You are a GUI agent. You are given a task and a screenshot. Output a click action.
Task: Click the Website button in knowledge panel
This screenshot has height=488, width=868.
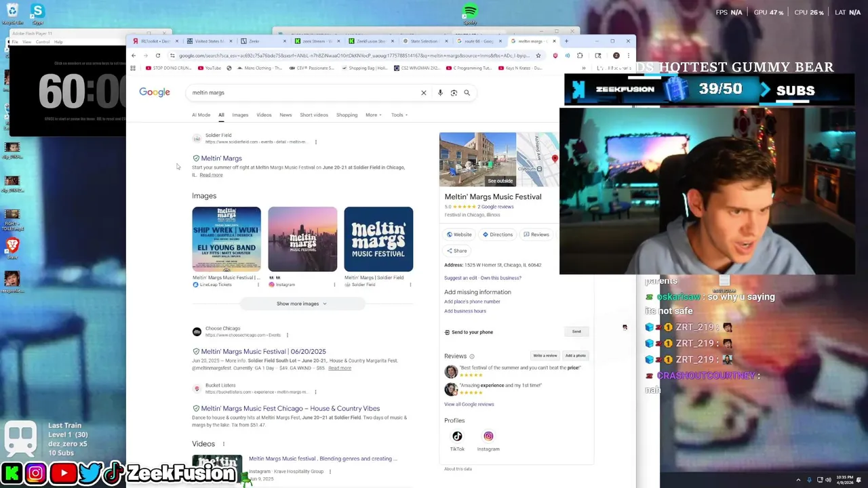[459, 235]
